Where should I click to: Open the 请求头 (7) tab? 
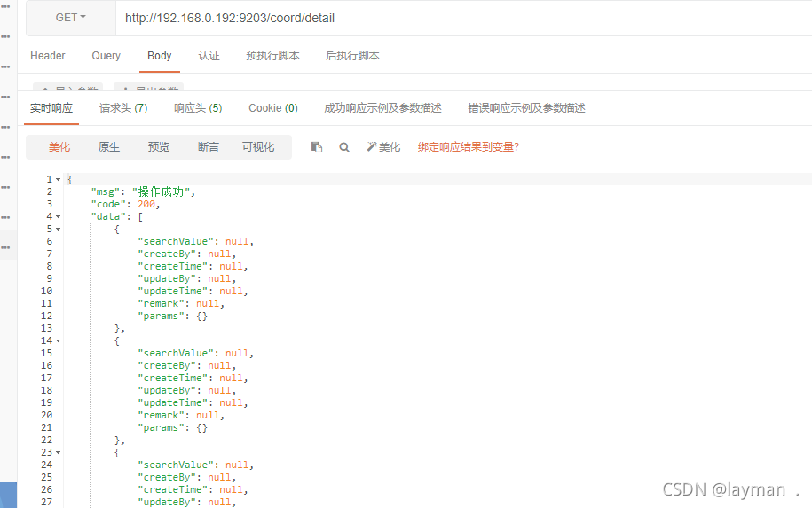click(123, 108)
